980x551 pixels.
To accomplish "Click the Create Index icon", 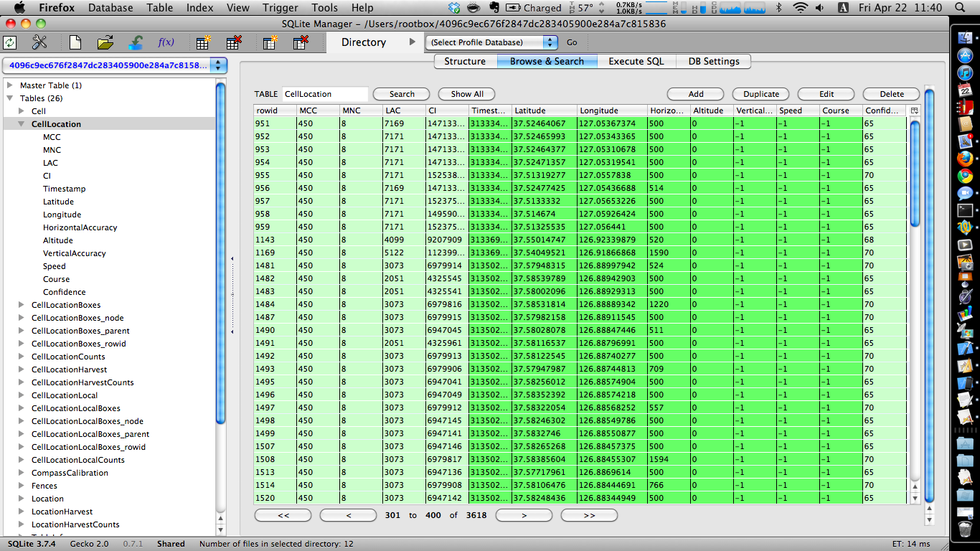I will [x=270, y=42].
